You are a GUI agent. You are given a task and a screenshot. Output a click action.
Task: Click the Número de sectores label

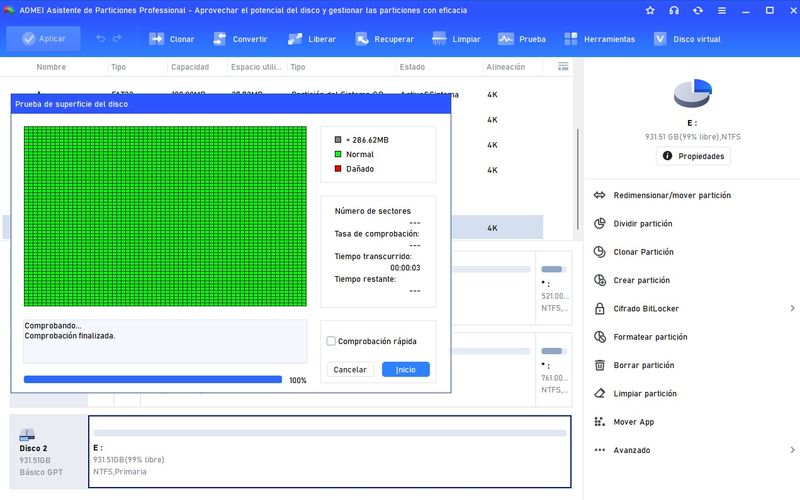372,211
